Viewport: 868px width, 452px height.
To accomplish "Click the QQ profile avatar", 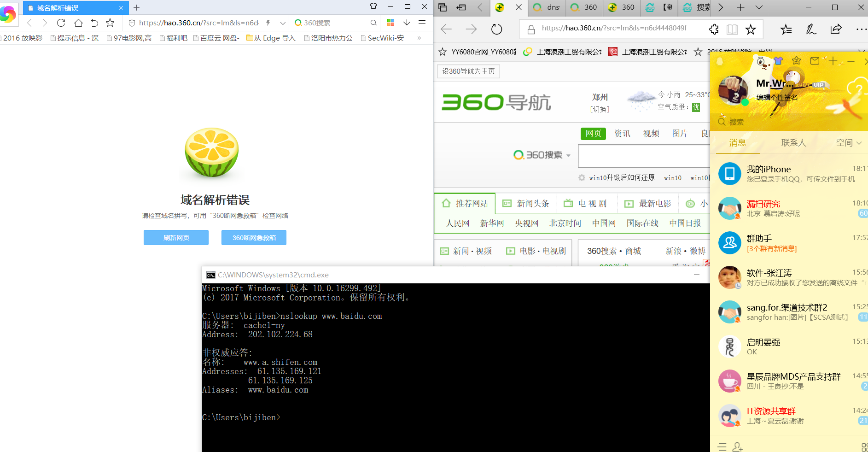I will (x=733, y=90).
